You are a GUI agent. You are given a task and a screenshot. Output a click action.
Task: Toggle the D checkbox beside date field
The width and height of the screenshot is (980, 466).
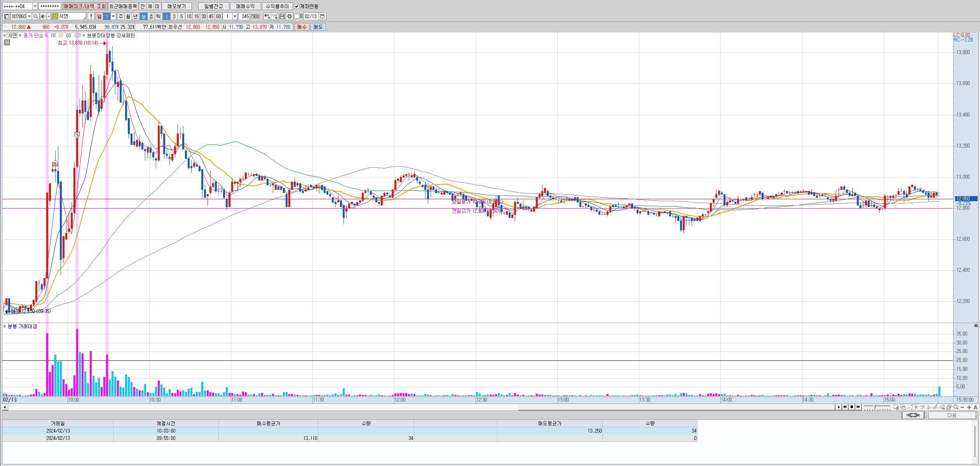(x=297, y=16)
